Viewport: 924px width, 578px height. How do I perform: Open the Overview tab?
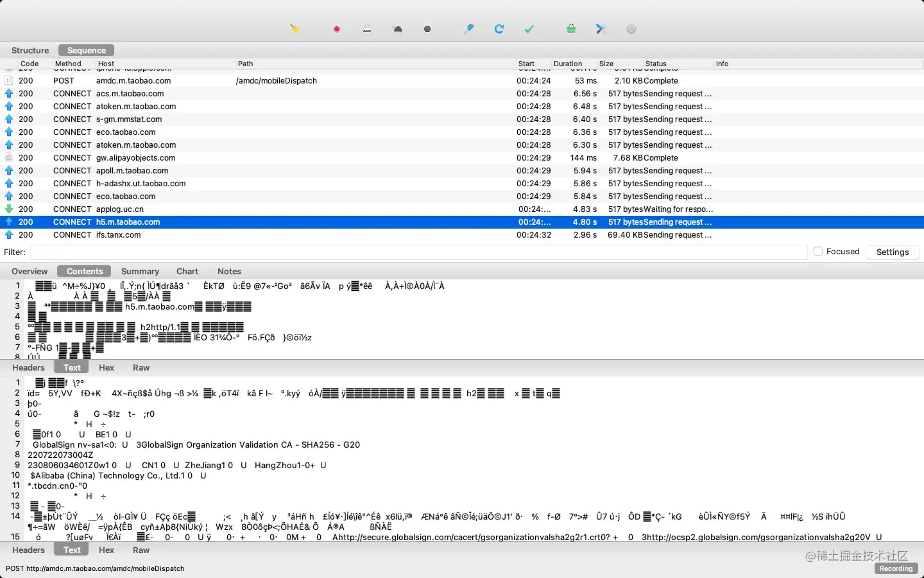30,272
